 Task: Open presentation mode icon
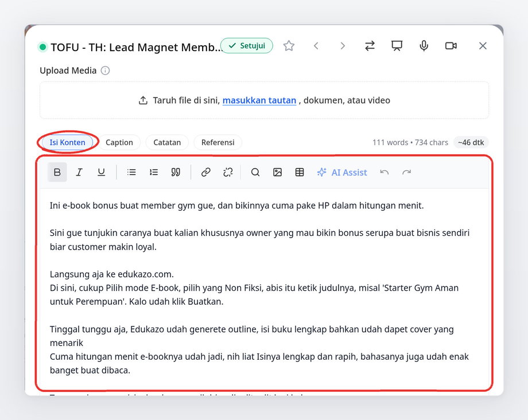tap(397, 46)
